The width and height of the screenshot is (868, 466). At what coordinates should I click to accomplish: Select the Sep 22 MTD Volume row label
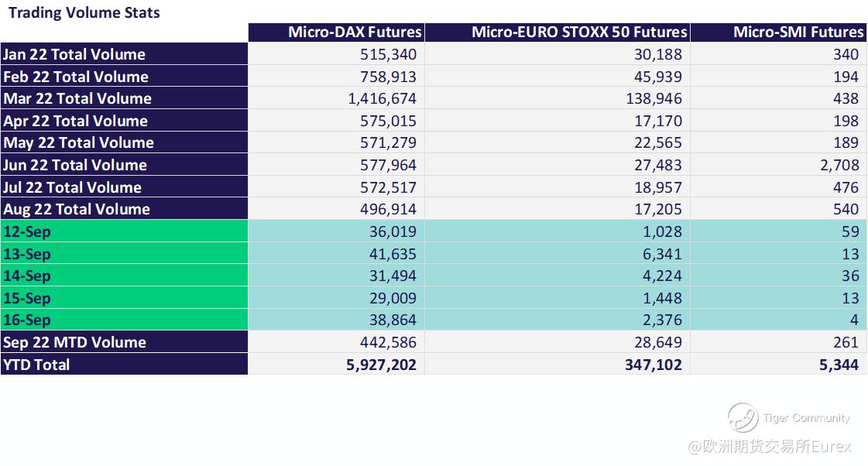74,342
